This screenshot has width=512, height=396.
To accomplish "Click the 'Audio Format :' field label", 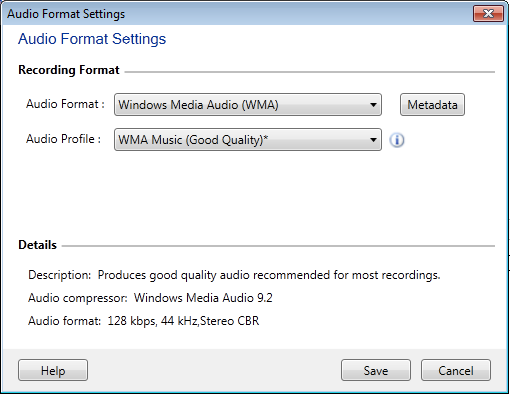I will pos(65,104).
